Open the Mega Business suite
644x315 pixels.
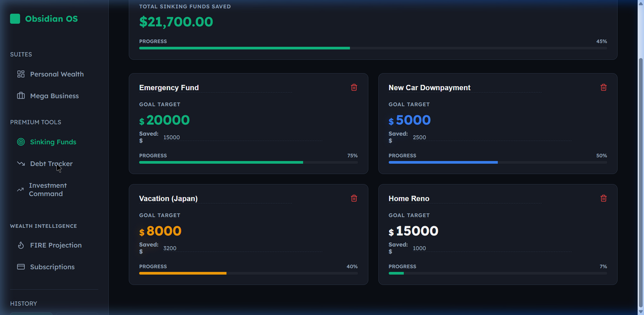coord(54,96)
